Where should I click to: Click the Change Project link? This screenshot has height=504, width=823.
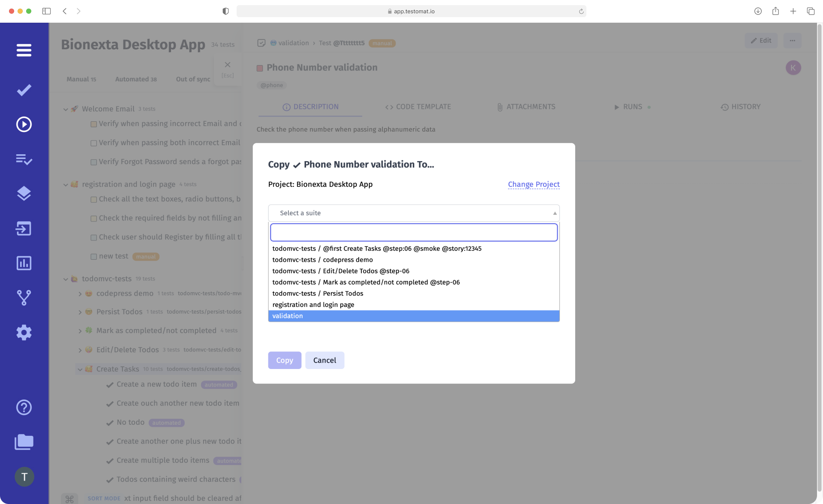pos(533,184)
